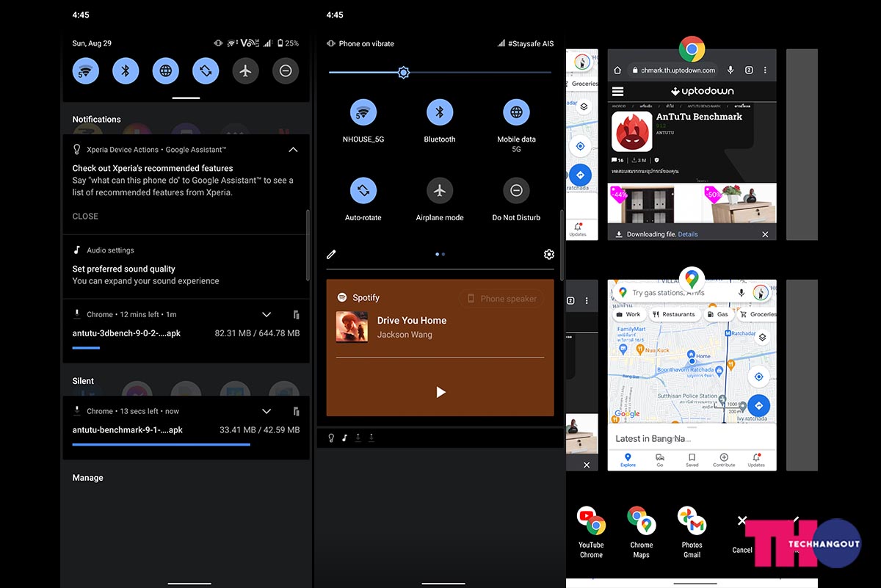Open the Details link for the downloading file
Image resolution: width=881 pixels, height=588 pixels.
point(688,234)
